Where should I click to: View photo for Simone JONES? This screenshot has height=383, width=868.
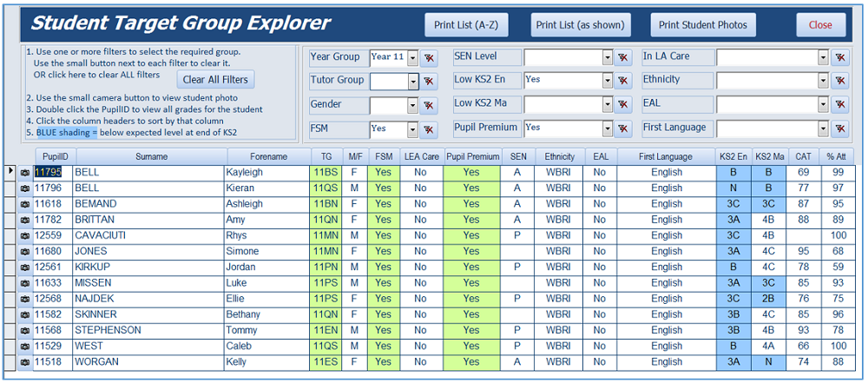25,252
